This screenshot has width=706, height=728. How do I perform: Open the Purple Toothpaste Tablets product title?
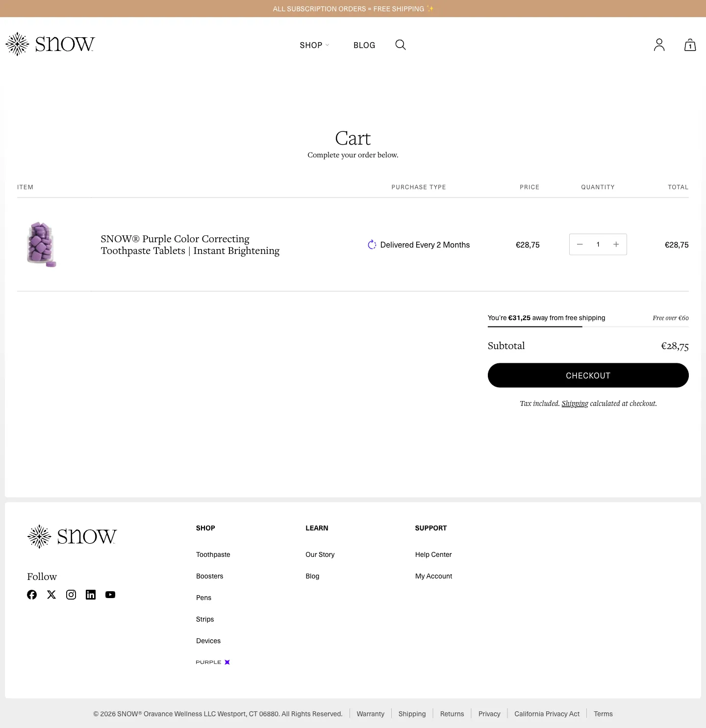coord(190,245)
